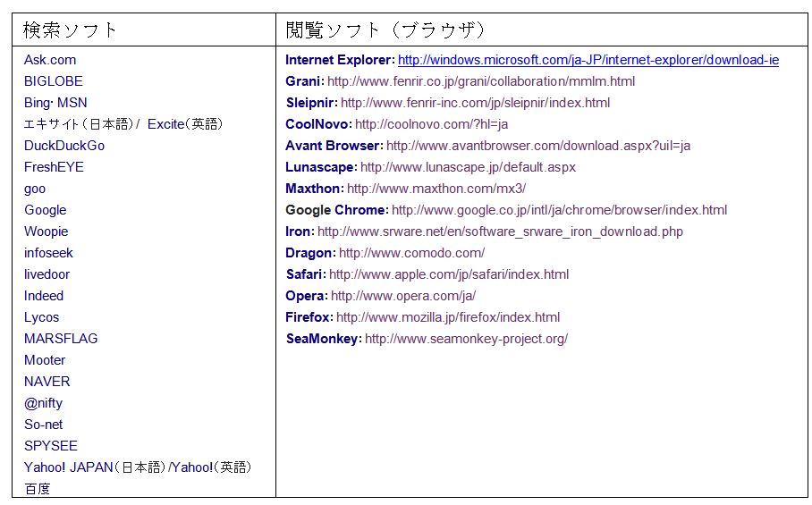The height and width of the screenshot is (505, 812).
Task: Open the Lycos link
Action: [41, 317]
